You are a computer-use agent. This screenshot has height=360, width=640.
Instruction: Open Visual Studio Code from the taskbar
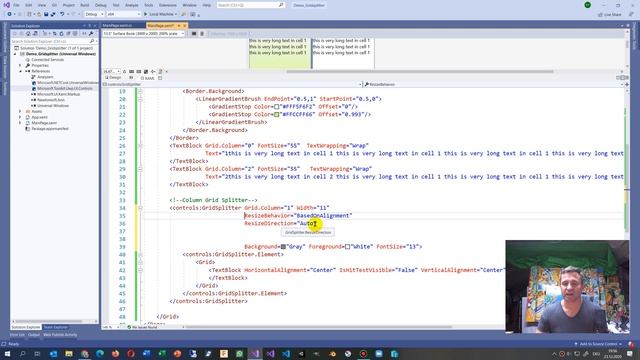click(286, 354)
